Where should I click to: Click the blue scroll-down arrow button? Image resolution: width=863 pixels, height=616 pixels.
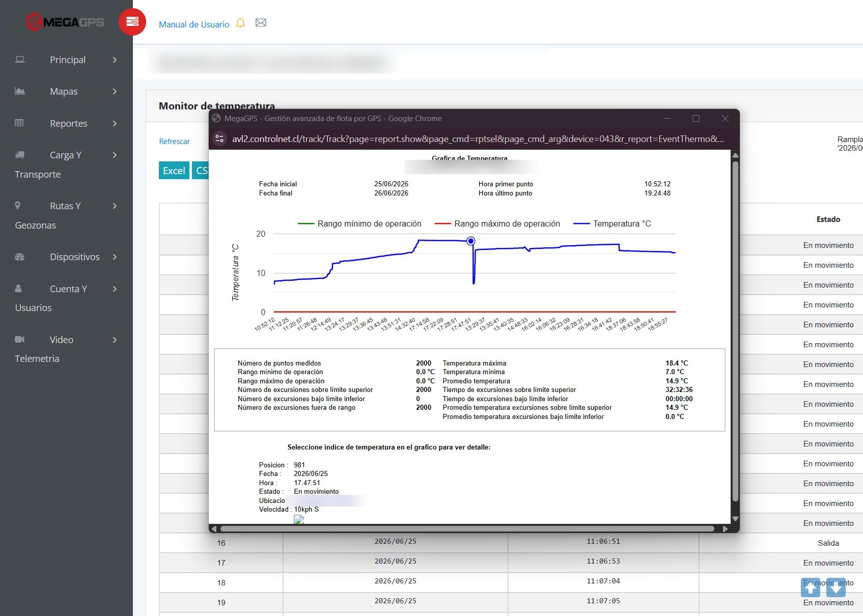pyautogui.click(x=836, y=587)
